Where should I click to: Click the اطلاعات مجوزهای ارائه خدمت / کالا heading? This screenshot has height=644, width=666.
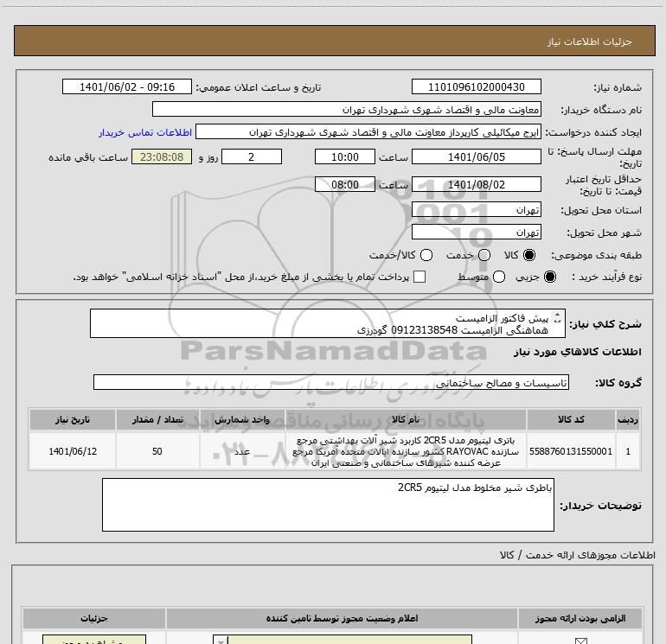tap(577, 555)
